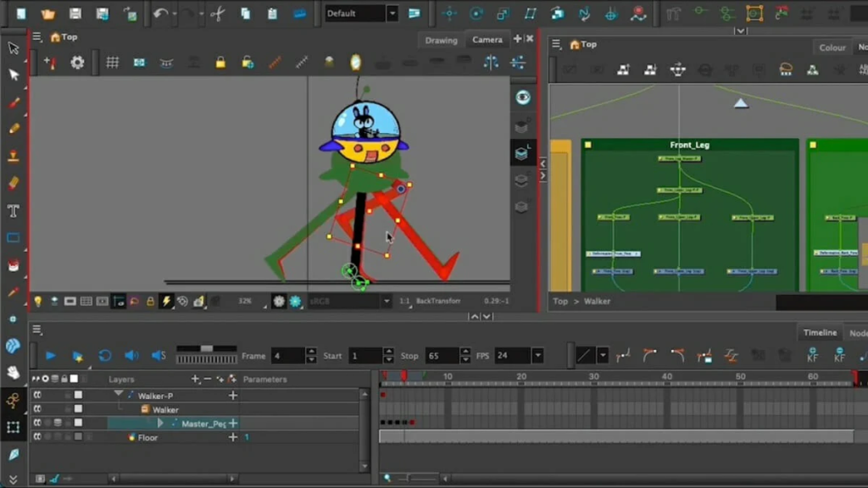Open a scene with the Open folder icon
868x488 pixels.
coord(49,12)
